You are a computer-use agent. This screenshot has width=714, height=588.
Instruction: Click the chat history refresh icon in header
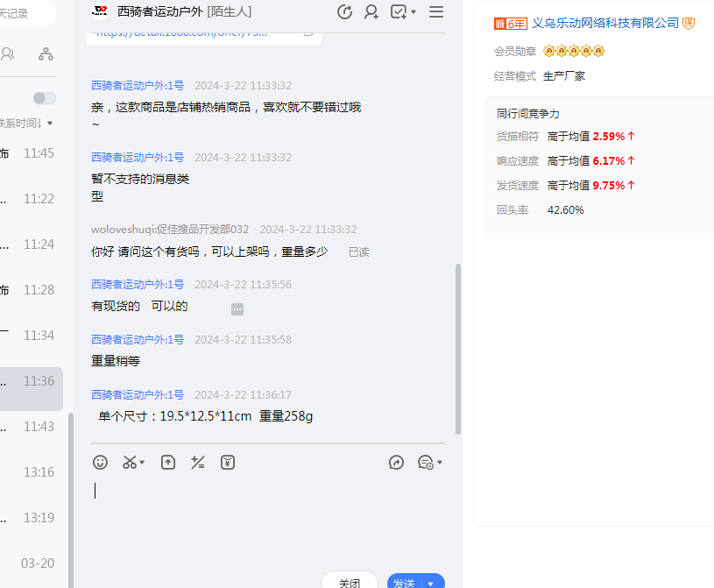[344, 12]
